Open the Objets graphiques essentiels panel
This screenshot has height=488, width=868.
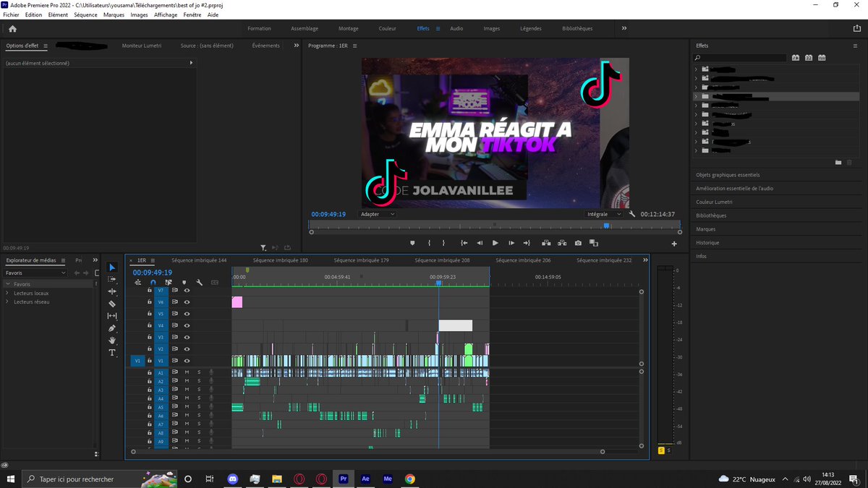click(x=728, y=175)
